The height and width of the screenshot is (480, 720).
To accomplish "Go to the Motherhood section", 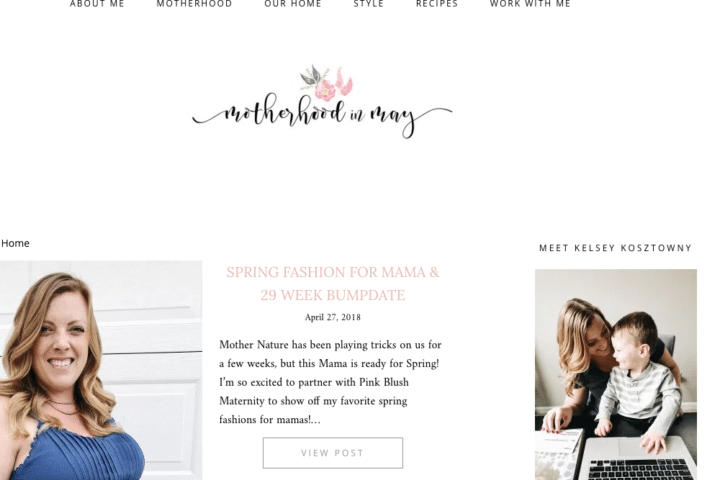I will 194,4.
